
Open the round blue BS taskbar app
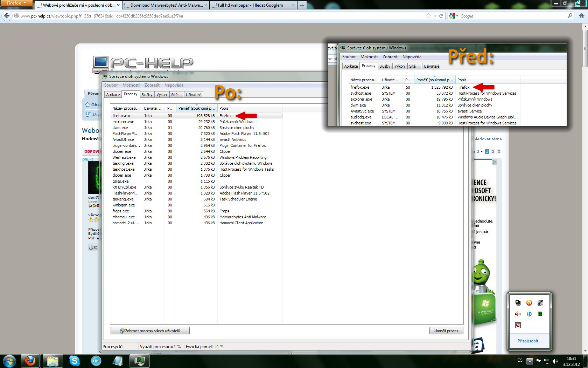[x=96, y=361]
